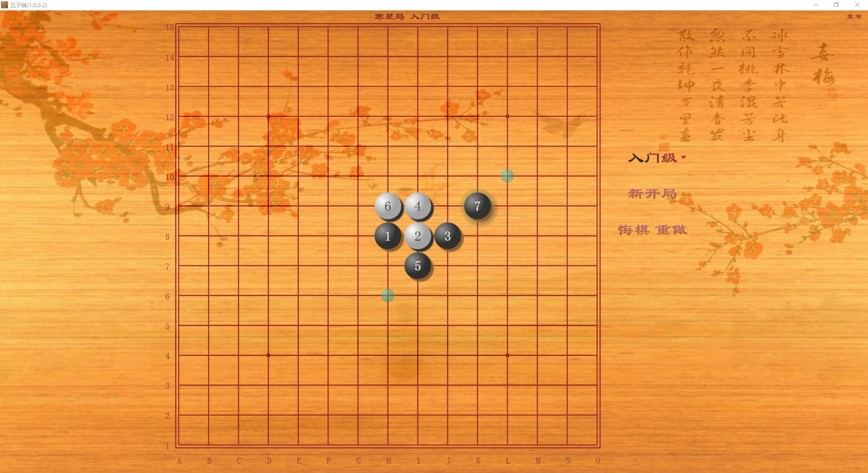Open the 入门级 difficulty dropdown
Image resolution: width=868 pixels, height=473 pixels.
(652, 158)
